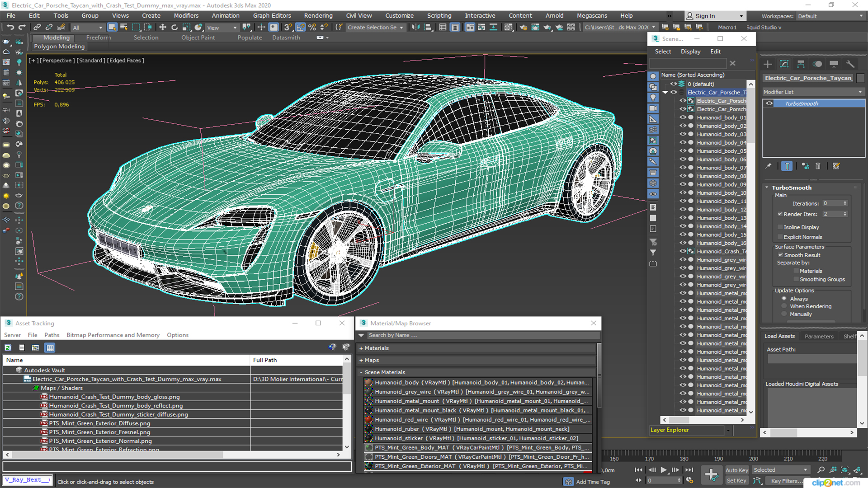Click the Sign In button
The width and height of the screenshot is (868, 488).
(x=714, y=16)
